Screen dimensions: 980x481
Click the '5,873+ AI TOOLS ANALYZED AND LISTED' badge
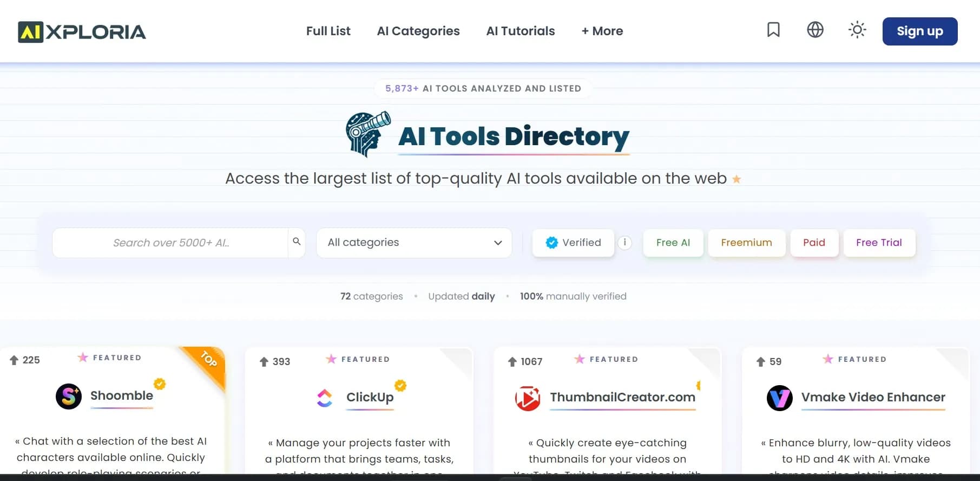(x=483, y=88)
